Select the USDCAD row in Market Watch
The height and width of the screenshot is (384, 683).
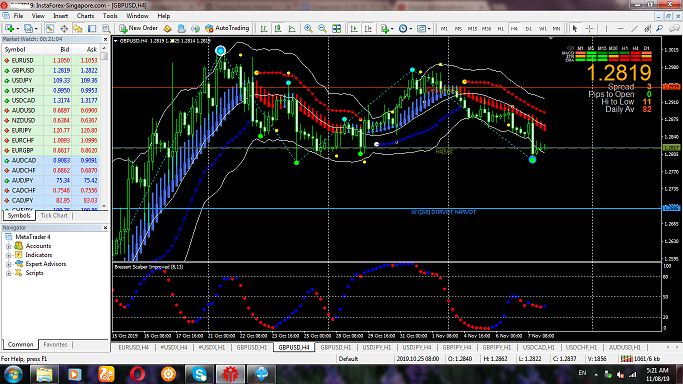[x=51, y=101]
